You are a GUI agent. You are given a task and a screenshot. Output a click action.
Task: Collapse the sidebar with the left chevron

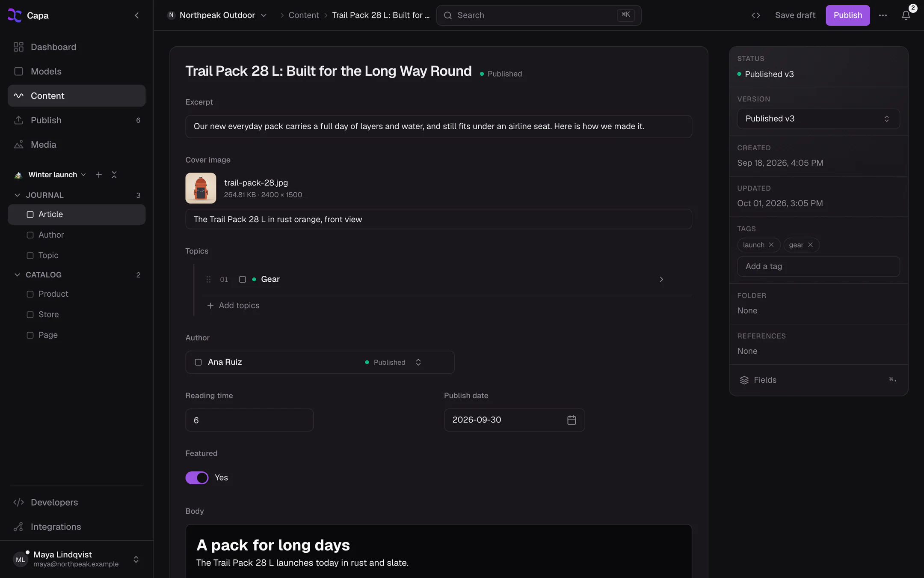pos(137,15)
